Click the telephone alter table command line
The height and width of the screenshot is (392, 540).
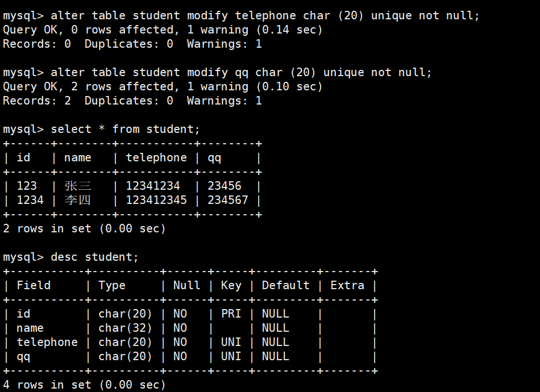click(241, 16)
